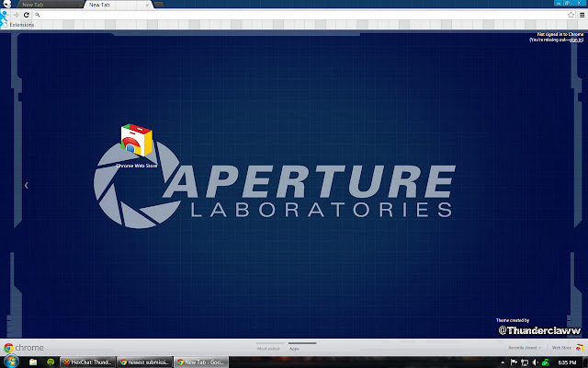Switch to New Tab - Google taskbar window
588x368 pixels.
201,362
